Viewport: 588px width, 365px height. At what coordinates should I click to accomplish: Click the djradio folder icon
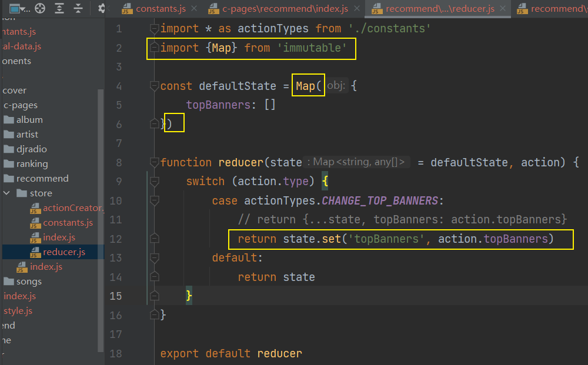9,149
